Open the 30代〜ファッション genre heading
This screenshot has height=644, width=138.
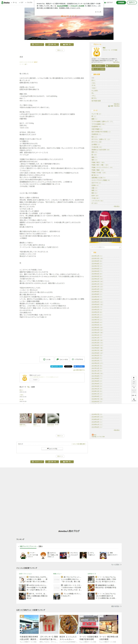point(25,574)
